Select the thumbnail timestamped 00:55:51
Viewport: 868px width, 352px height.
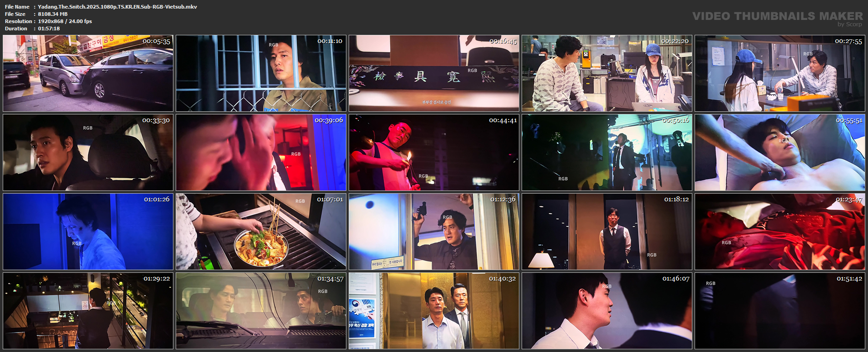tap(780, 152)
